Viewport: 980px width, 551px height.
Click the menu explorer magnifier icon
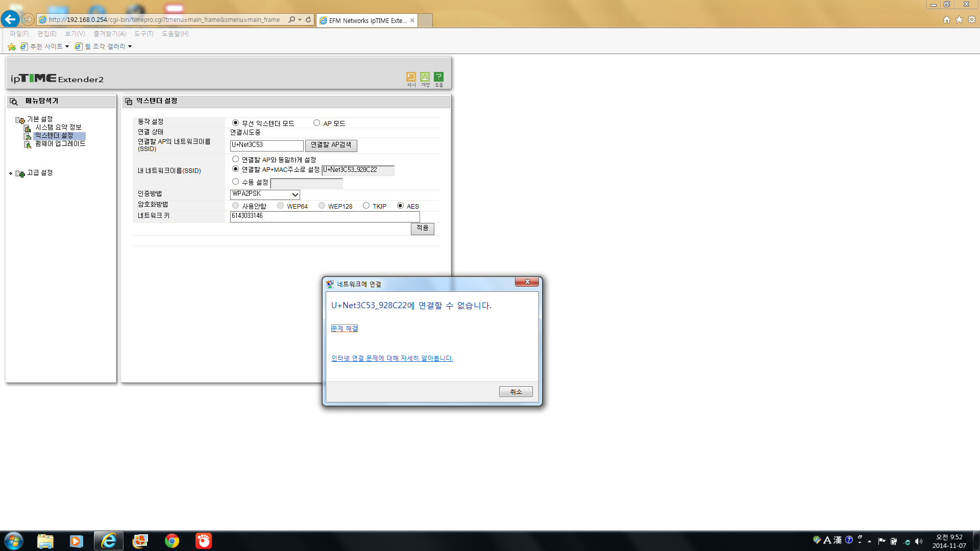(14, 102)
